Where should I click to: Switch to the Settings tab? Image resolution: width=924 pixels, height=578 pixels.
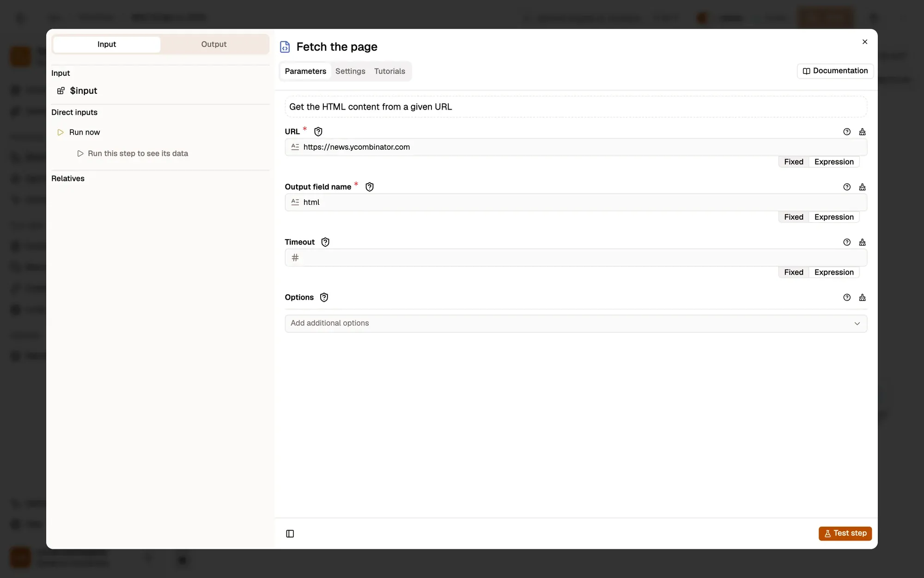[x=350, y=71]
